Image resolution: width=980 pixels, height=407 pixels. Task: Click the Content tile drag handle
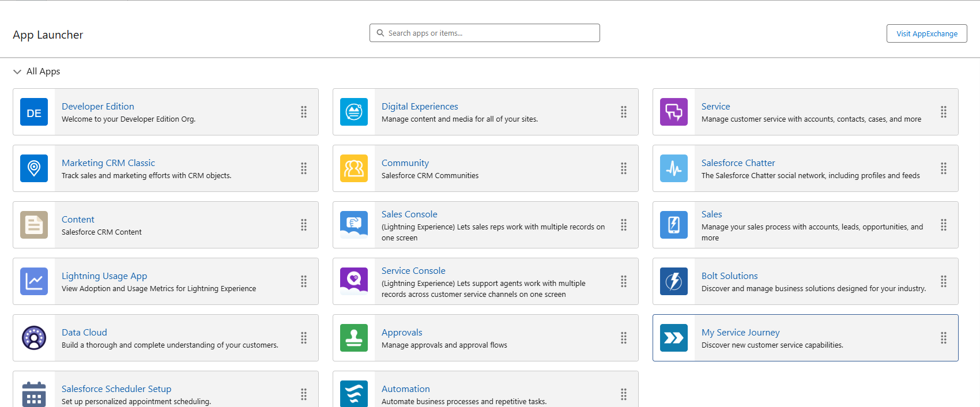[304, 225]
